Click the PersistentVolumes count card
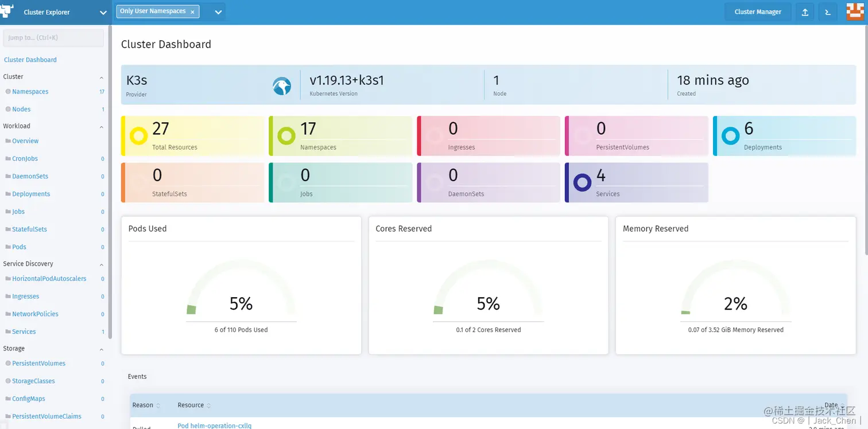Screen dimensions: 868x429 tap(637, 136)
